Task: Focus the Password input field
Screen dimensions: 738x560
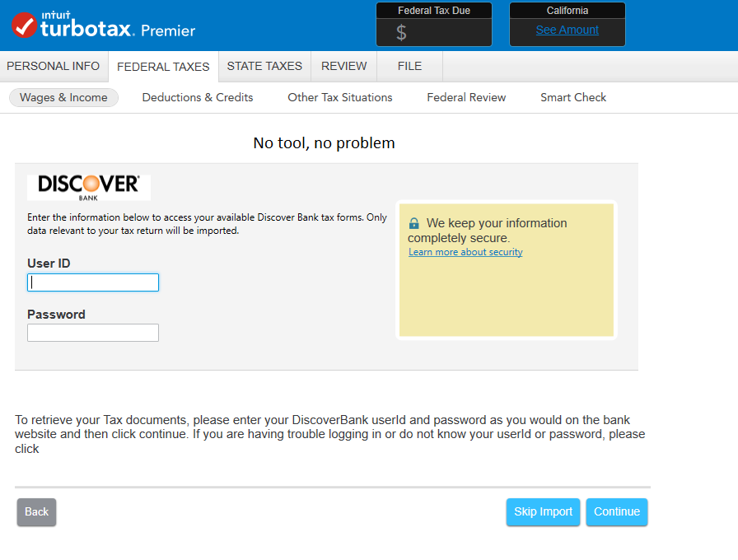Action: pyautogui.click(x=93, y=333)
